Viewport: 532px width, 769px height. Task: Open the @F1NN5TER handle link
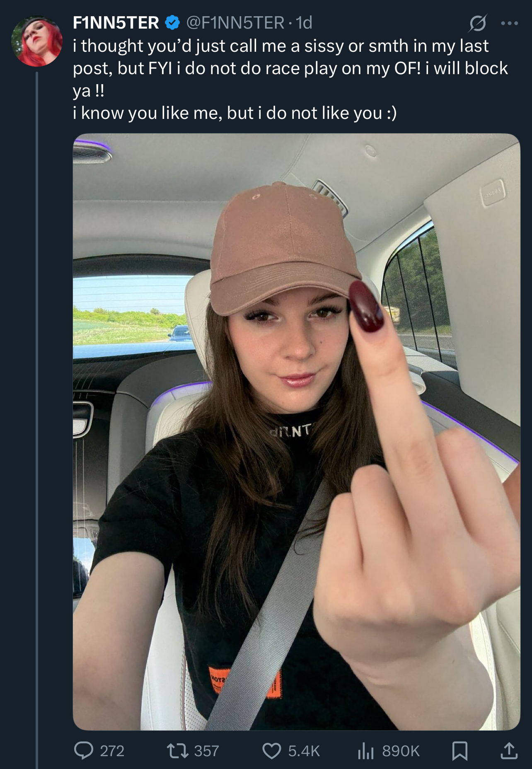click(235, 23)
